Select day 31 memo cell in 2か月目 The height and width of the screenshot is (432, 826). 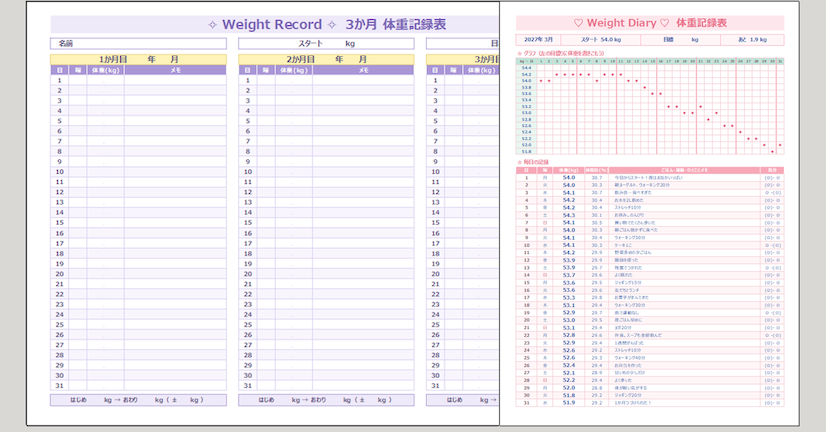click(363, 386)
